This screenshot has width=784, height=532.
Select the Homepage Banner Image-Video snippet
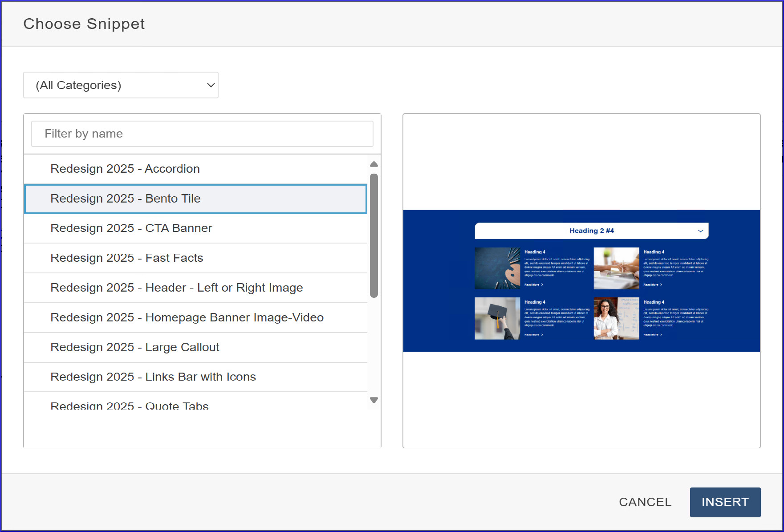(x=187, y=317)
